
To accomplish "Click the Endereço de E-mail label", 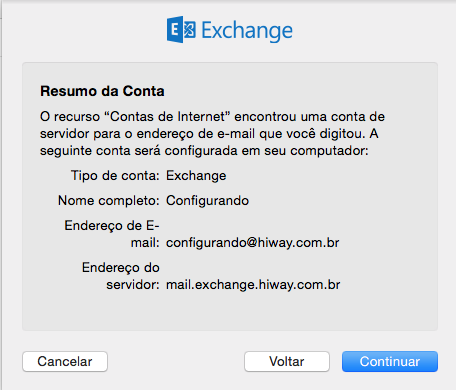I will coord(112,234).
